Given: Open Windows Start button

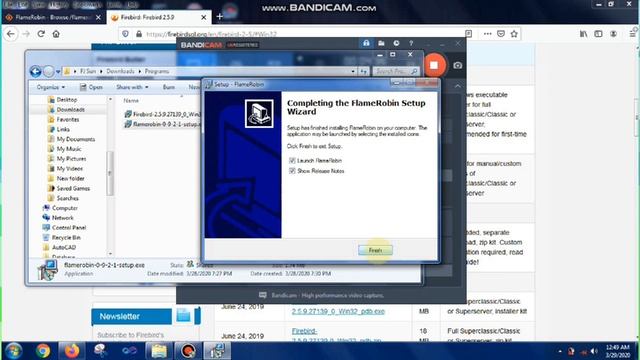Looking at the screenshot, I should [x=14, y=351].
